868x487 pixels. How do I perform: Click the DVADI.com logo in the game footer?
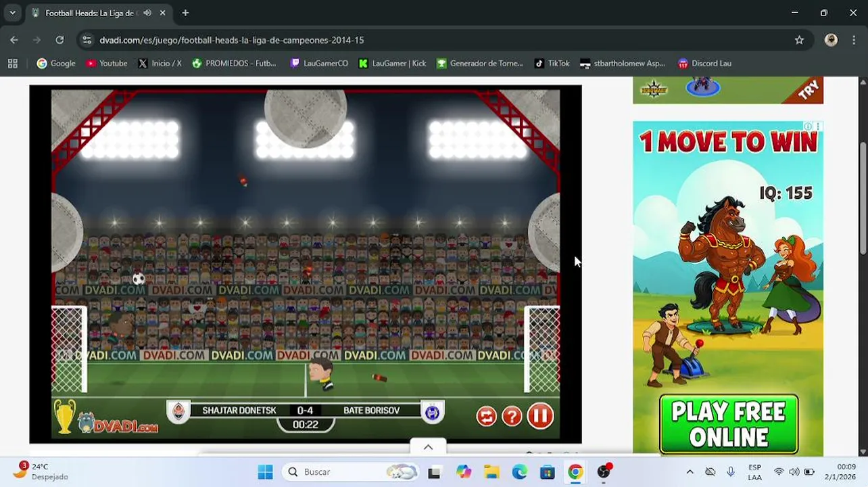[x=118, y=423]
